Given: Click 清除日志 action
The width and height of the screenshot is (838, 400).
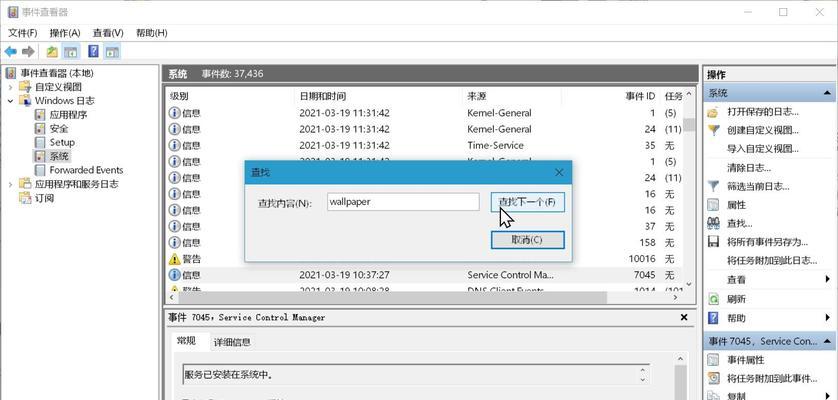Looking at the screenshot, I should (749, 168).
